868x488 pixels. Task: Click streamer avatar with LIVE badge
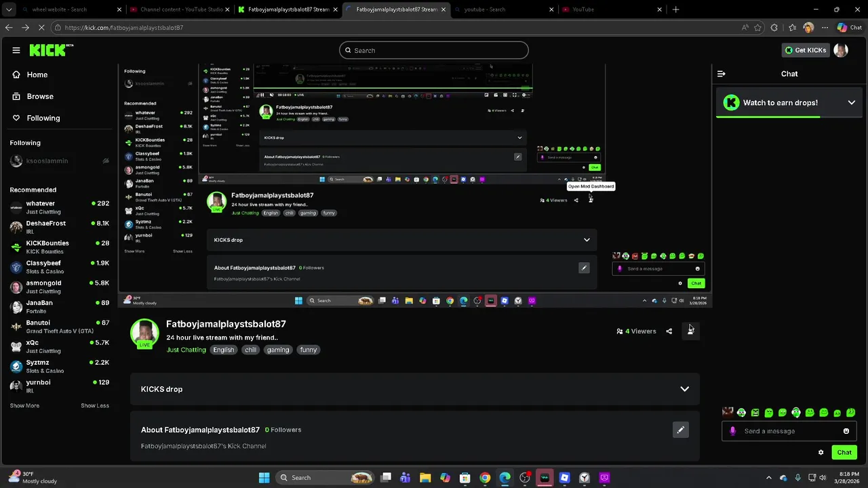144,333
